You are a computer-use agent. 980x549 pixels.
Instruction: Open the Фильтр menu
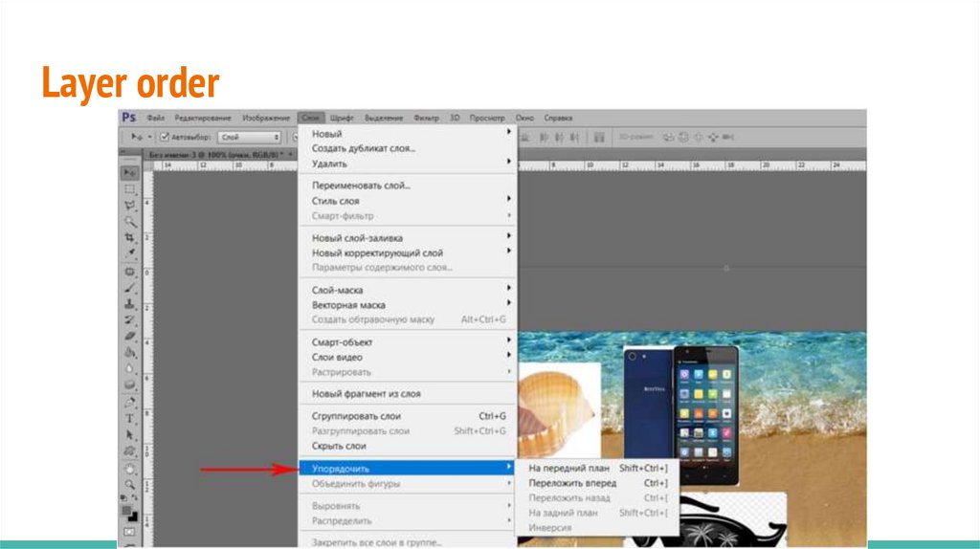(426, 118)
